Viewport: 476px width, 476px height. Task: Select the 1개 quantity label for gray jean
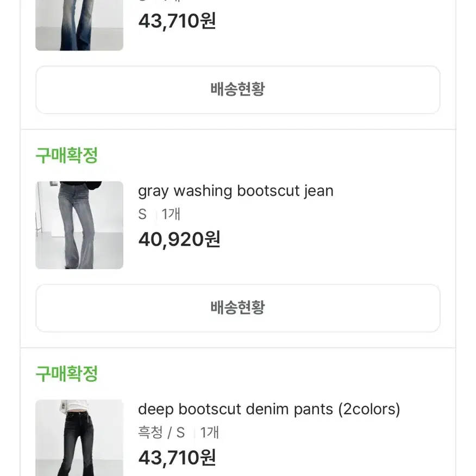point(171,214)
